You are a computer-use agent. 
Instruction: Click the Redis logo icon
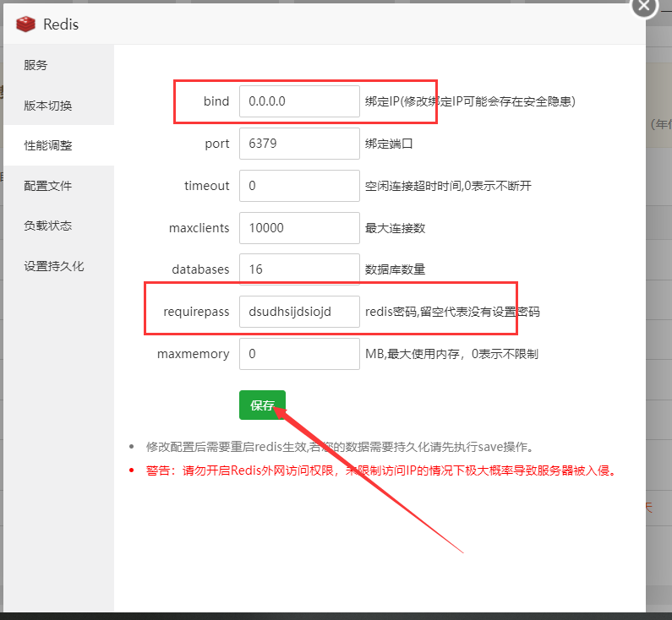pos(25,24)
